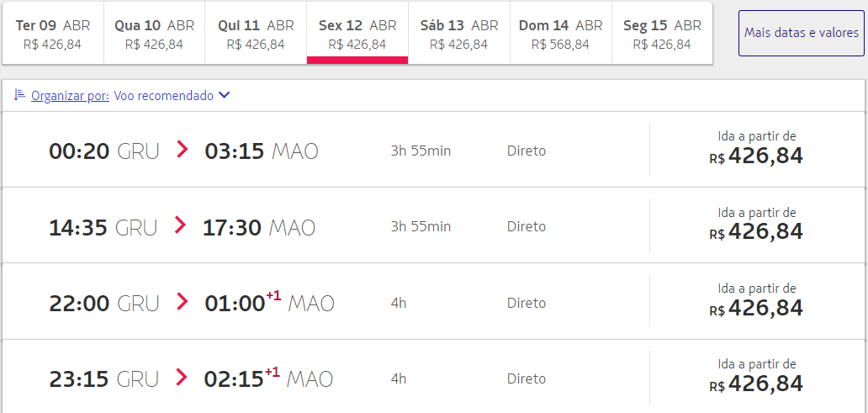Click red arrow on 22:00 GRU flight
The height and width of the screenshot is (413, 868).
pos(183,302)
